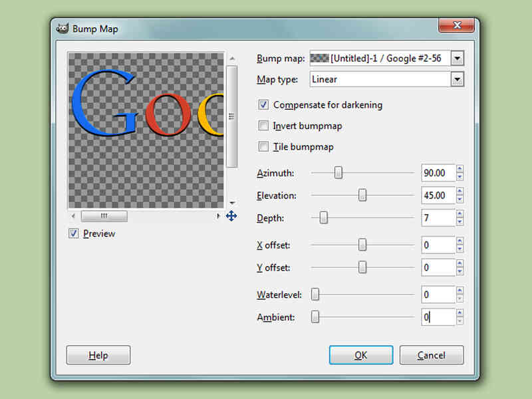Click the preview's horizontal scrollbar

[104, 215]
